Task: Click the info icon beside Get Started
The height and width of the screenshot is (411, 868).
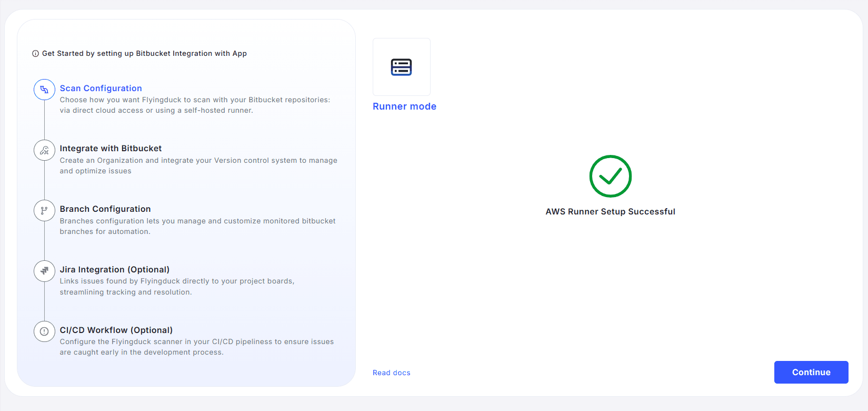Action: click(x=35, y=54)
